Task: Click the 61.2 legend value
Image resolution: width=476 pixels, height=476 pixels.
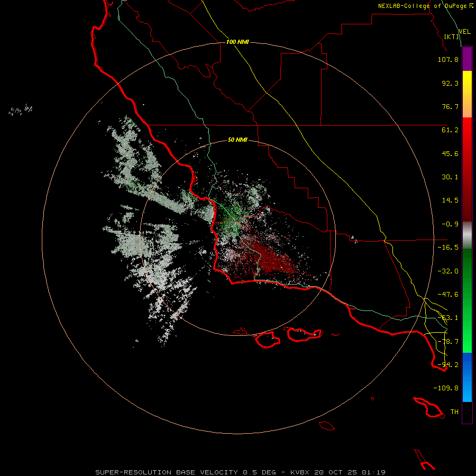Action: [x=450, y=130]
